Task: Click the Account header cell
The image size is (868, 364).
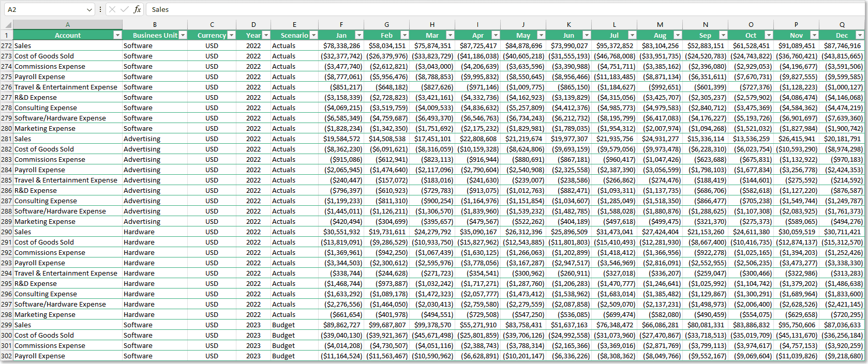Action: click(x=68, y=35)
